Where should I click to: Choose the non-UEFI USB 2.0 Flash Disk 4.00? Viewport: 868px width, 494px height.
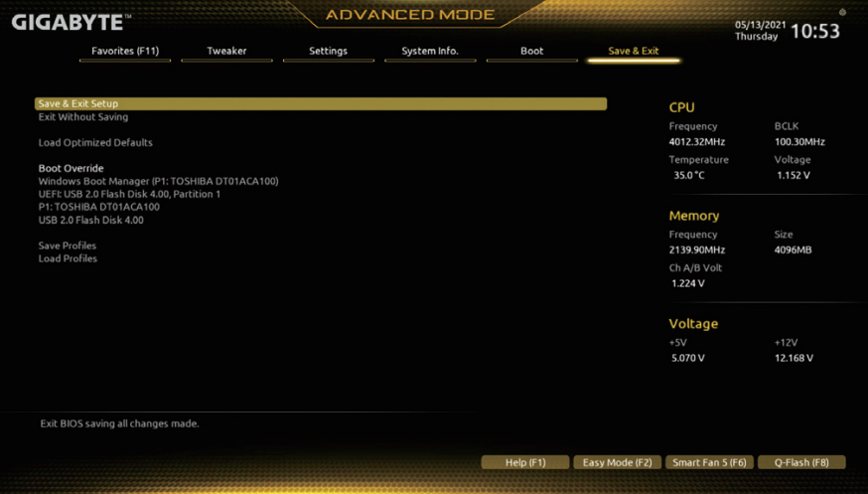pyautogui.click(x=90, y=221)
